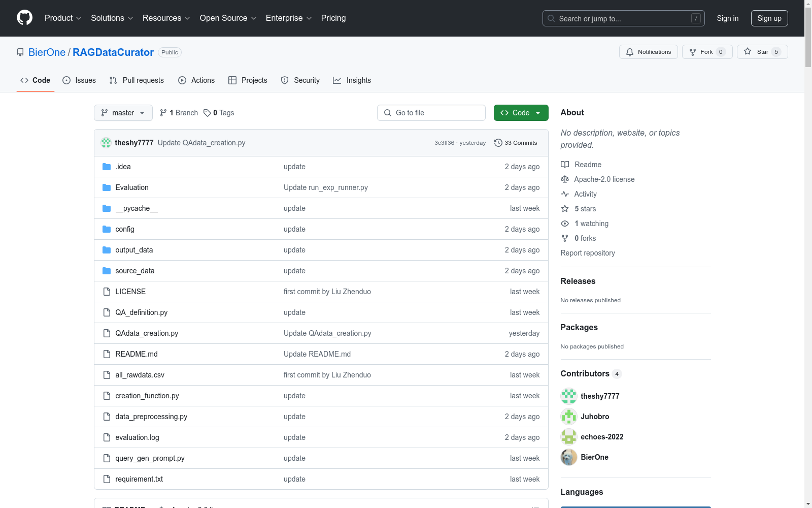Click the forks icon in About

[x=565, y=238]
